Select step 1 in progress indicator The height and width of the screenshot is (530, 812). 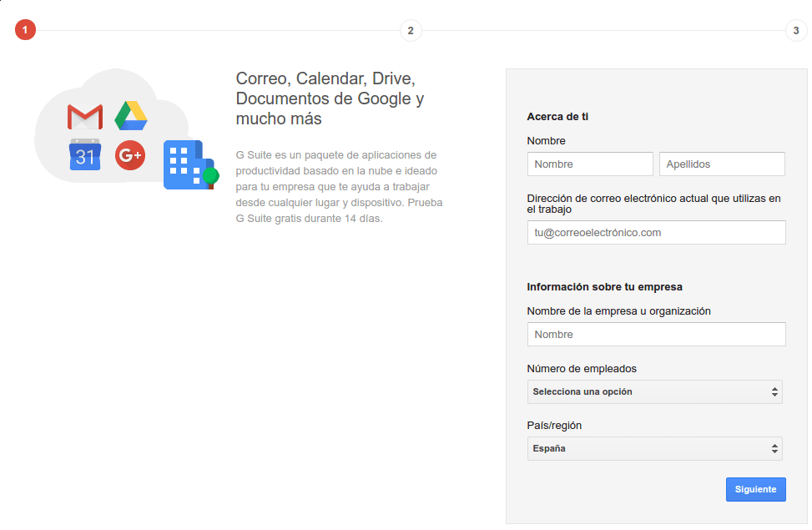[25, 30]
